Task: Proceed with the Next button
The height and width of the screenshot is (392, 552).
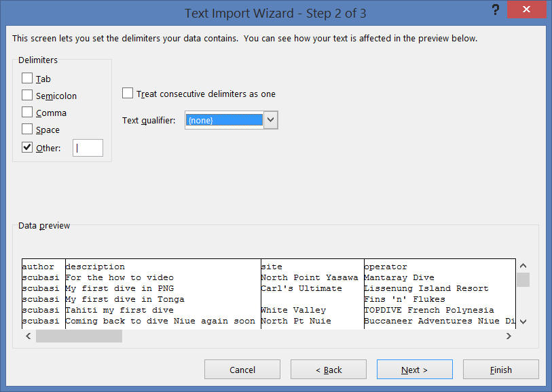Action: tap(415, 370)
